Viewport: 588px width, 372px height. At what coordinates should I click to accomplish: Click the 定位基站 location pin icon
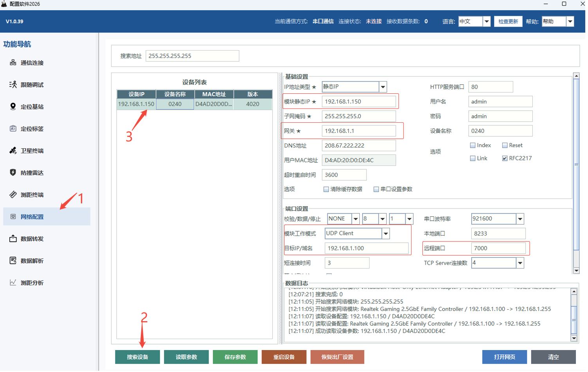13,107
